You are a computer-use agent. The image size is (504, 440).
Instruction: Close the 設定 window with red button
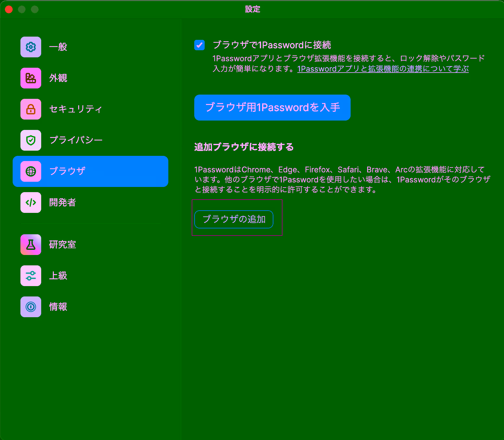click(9, 9)
